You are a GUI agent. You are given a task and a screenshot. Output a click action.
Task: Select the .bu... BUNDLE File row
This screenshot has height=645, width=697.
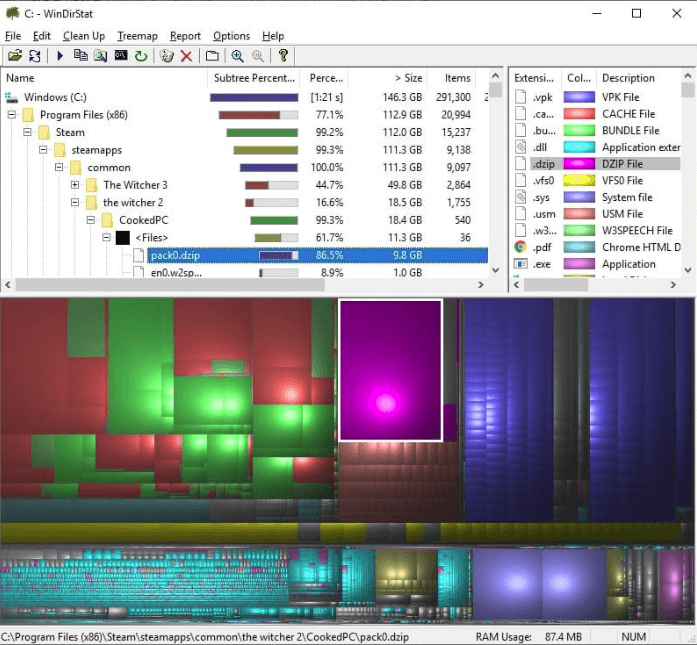point(597,131)
